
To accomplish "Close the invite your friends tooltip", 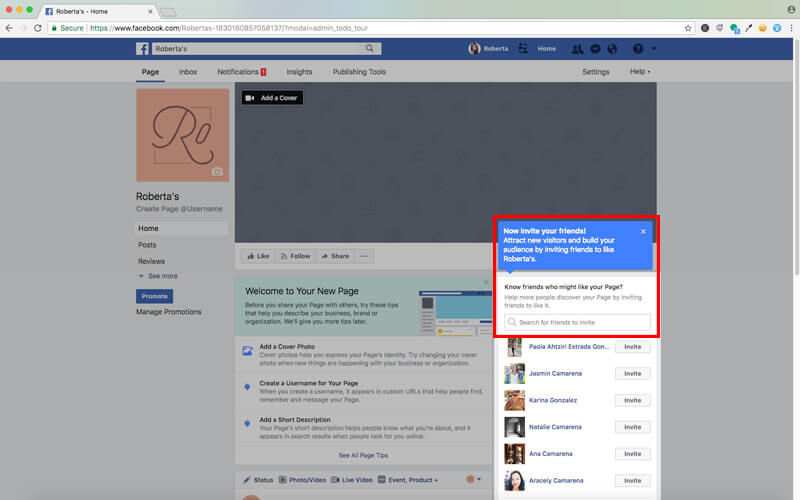I will tap(643, 231).
